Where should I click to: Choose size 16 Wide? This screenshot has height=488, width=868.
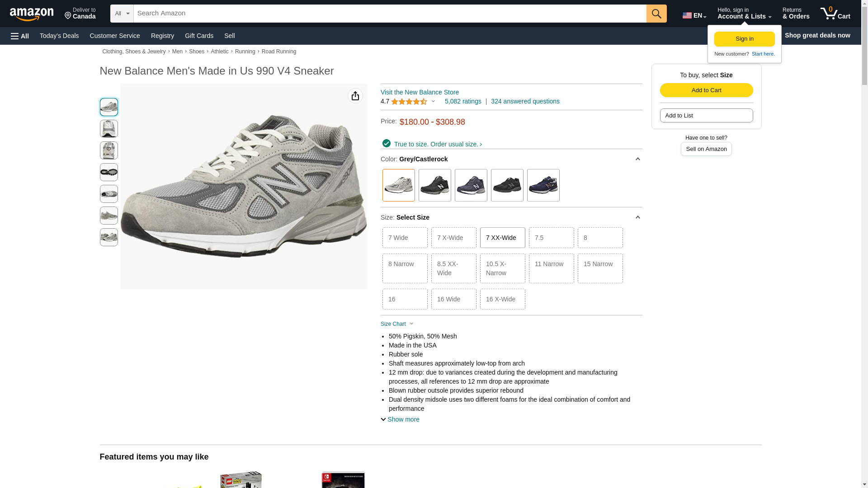coord(453,299)
